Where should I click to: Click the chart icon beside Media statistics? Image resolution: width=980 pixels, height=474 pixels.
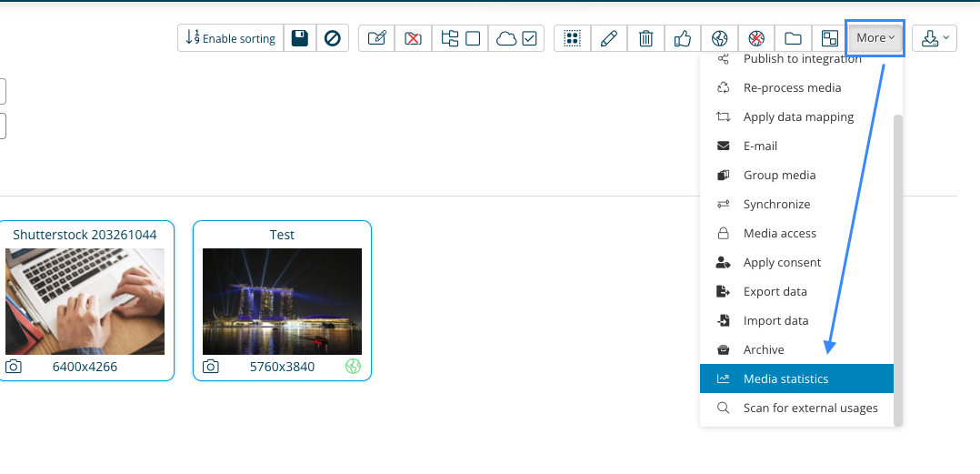click(x=723, y=378)
